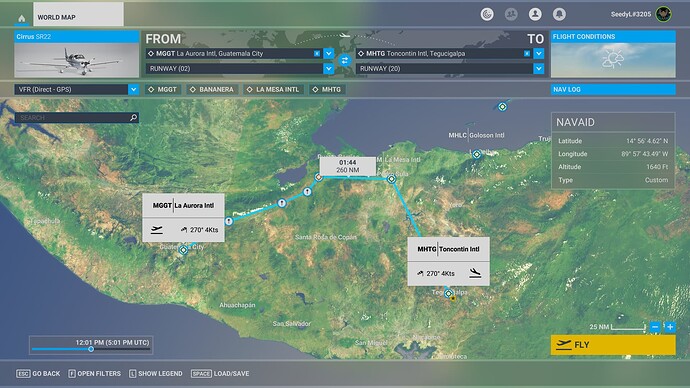Screen dimensions: 690x388
Task: Open the friends group icon
Action: click(511, 14)
